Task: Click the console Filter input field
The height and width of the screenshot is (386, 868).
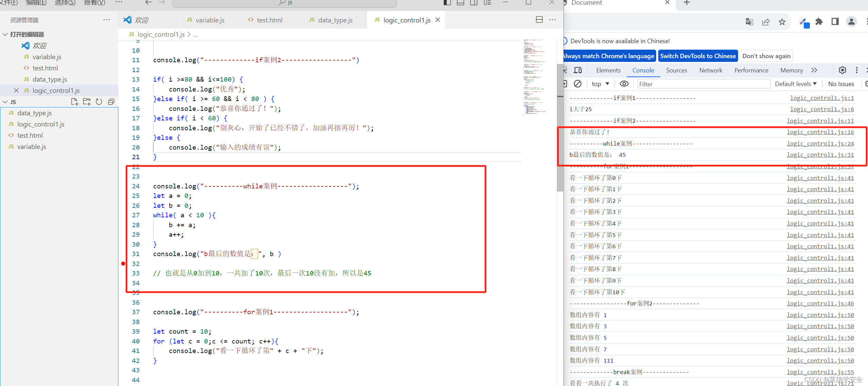Action: [703, 84]
